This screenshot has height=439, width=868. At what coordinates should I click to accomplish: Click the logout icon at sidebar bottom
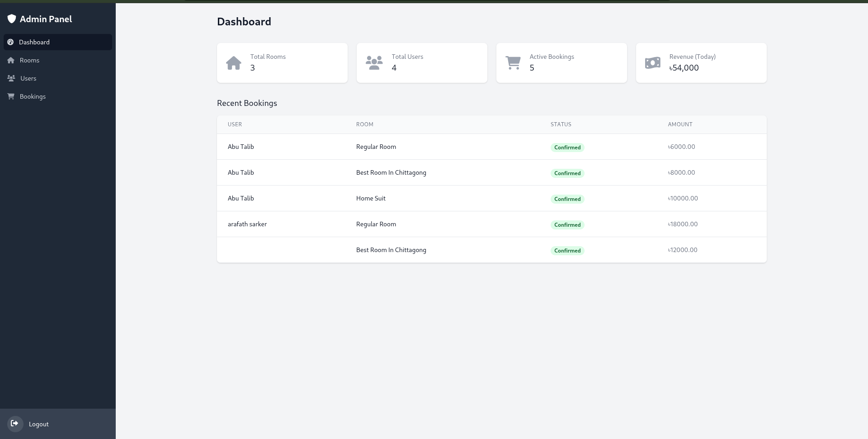click(x=14, y=424)
